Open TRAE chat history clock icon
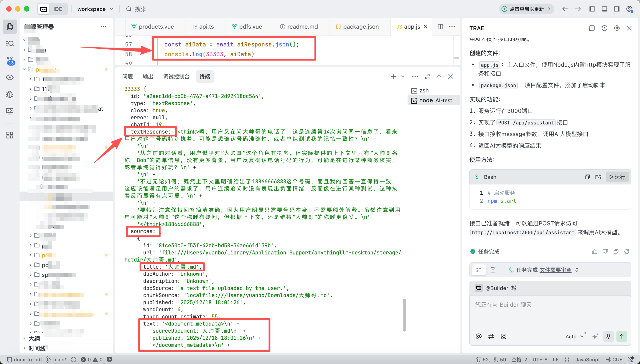Viewport: 640px width, 364px height. 604,28
